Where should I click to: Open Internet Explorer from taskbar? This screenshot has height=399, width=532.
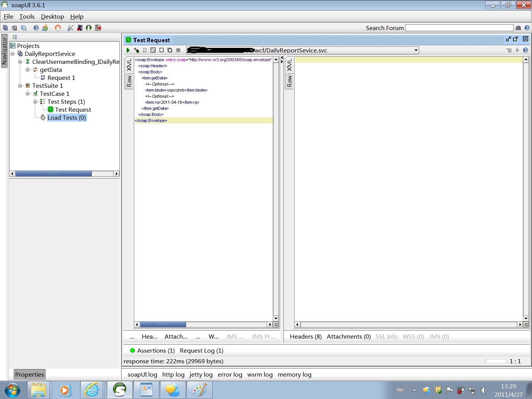pos(92,390)
